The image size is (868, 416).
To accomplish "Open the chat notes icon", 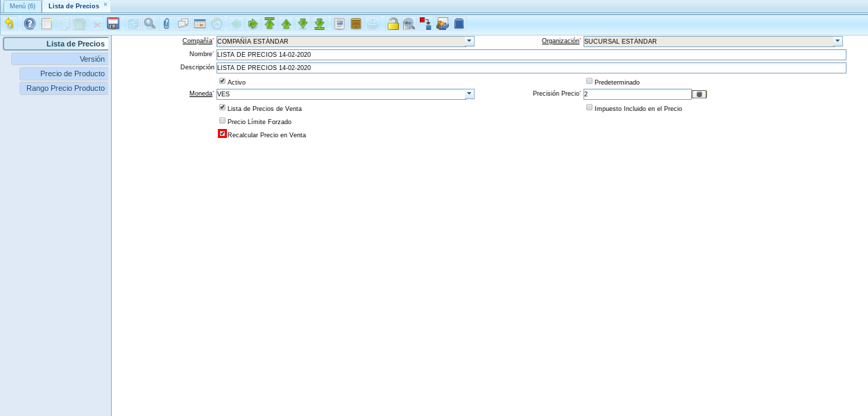I will 182,23.
